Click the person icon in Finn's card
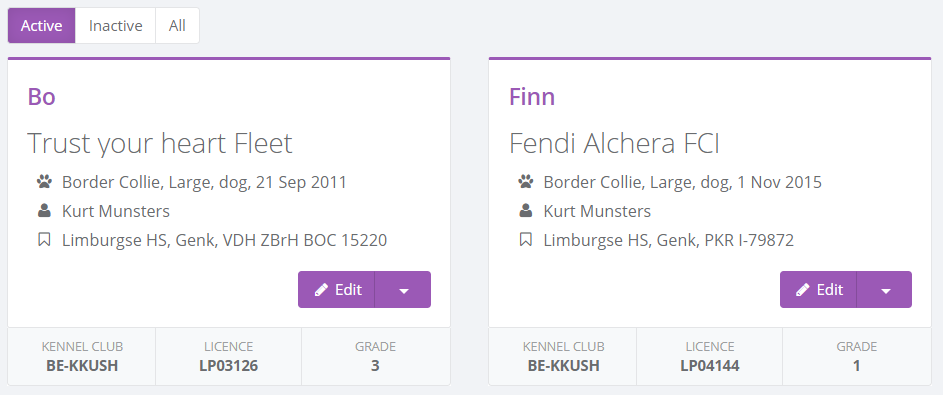The image size is (943, 395). [526, 211]
